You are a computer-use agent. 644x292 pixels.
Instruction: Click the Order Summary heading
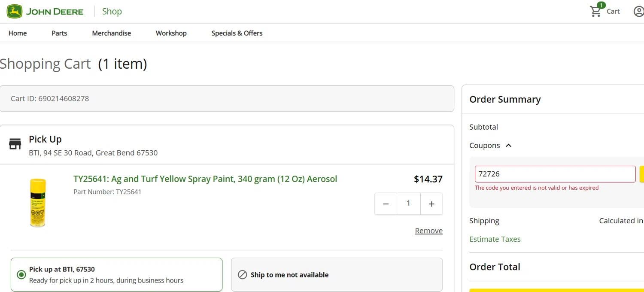[x=505, y=99]
